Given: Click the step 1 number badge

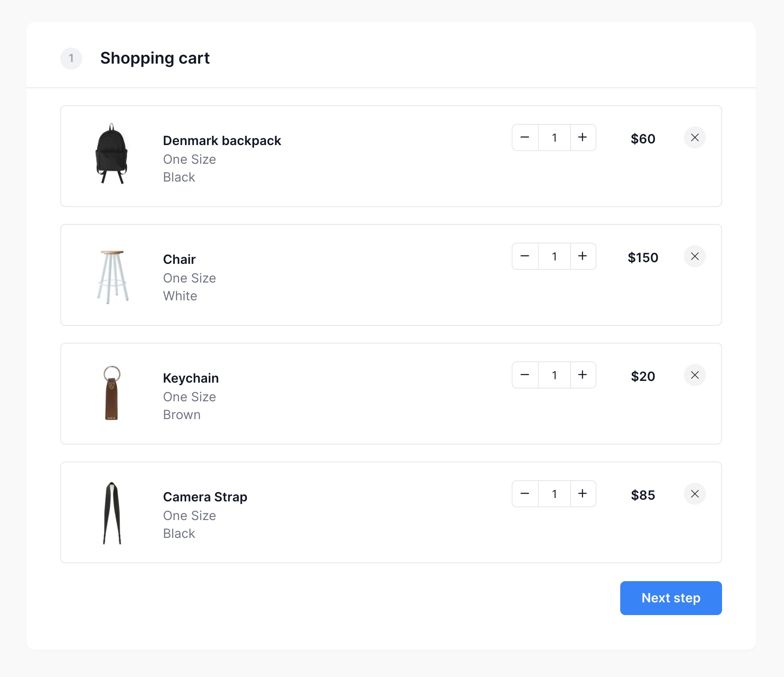Looking at the screenshot, I should coord(71,58).
